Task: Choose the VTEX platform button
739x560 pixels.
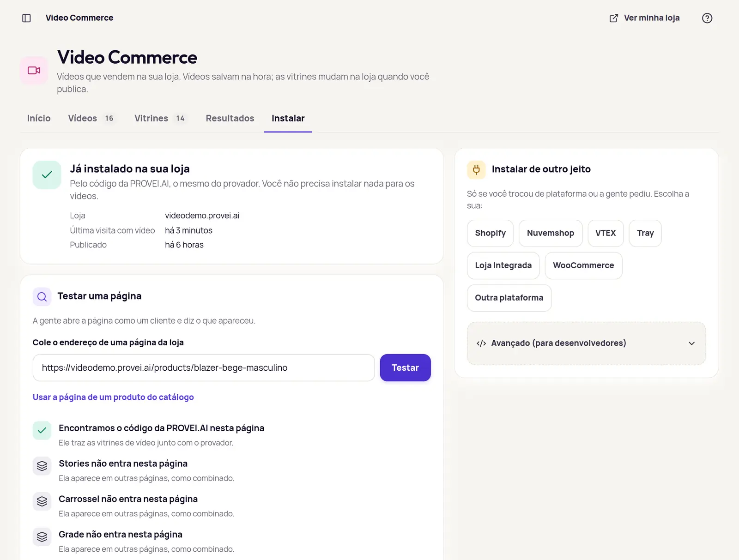Action: (606, 233)
